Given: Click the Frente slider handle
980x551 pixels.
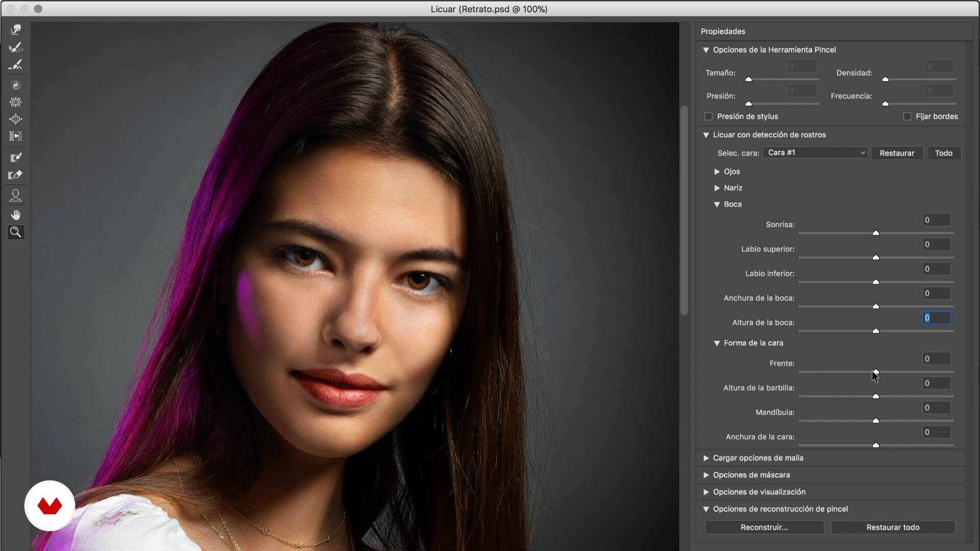Looking at the screenshot, I should [x=876, y=372].
